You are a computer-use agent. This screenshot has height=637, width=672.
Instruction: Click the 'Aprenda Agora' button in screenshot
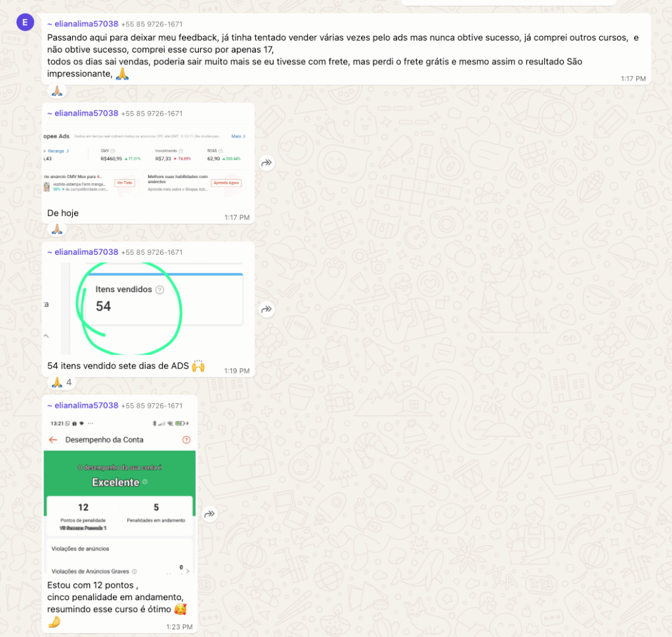226,183
